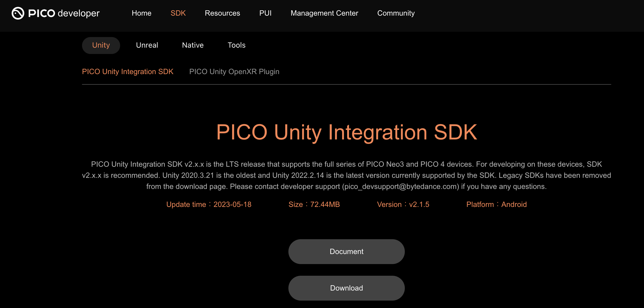This screenshot has width=644, height=308.
Task: Select the Tools tab
Action: click(236, 45)
